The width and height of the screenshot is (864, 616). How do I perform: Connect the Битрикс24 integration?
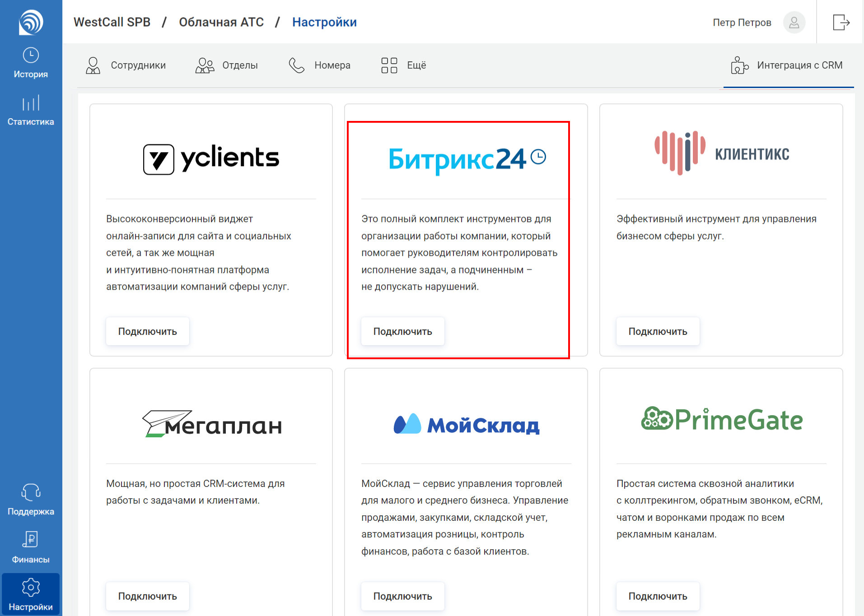(x=403, y=332)
